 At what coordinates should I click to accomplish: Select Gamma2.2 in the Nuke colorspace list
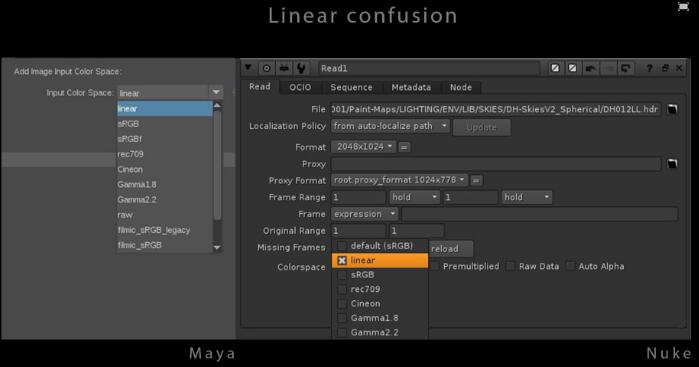coord(380,332)
